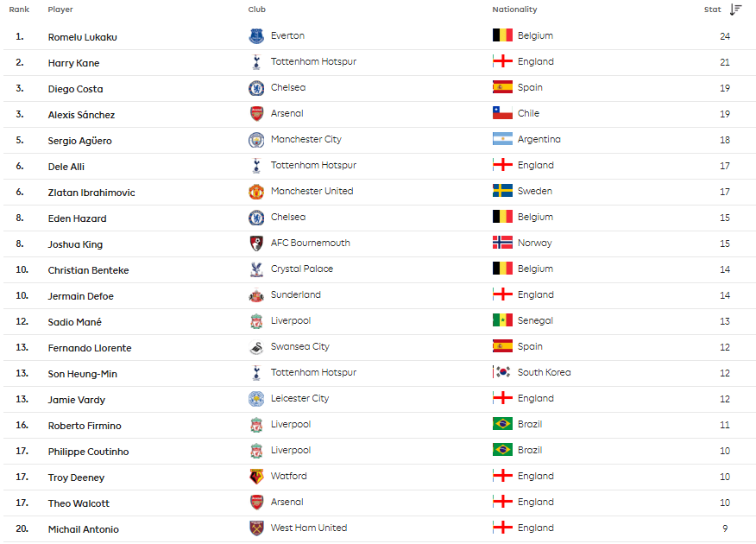Screen dimensions: 756x544
Task: Open Romelu Lukaku's player page
Action: point(82,37)
